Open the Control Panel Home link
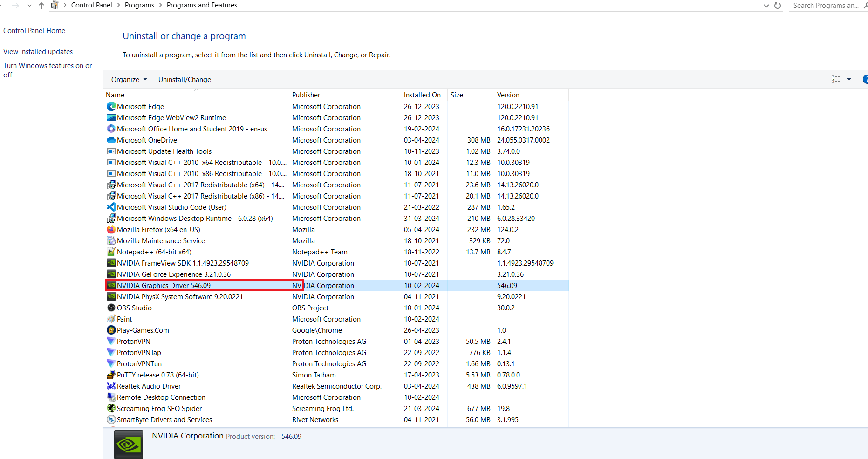This screenshot has width=868, height=459. click(x=34, y=31)
